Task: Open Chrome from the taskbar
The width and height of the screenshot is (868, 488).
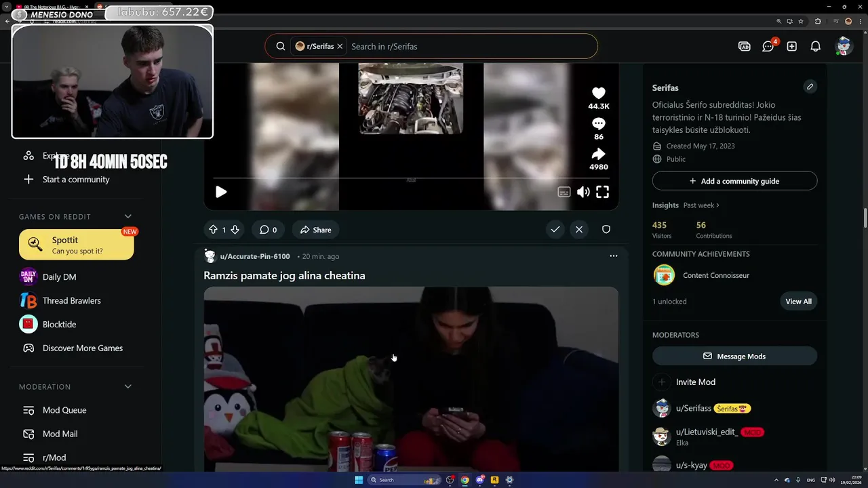Action: (x=465, y=480)
